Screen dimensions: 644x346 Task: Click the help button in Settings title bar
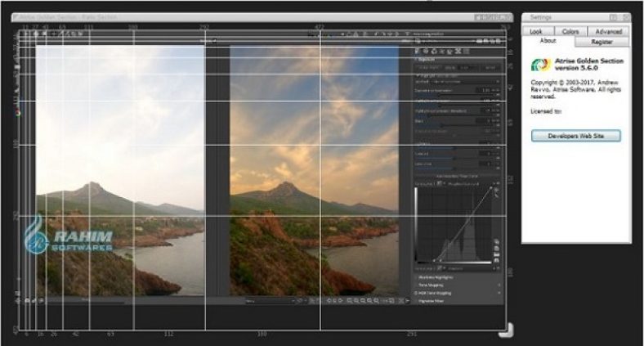pyautogui.click(x=613, y=17)
